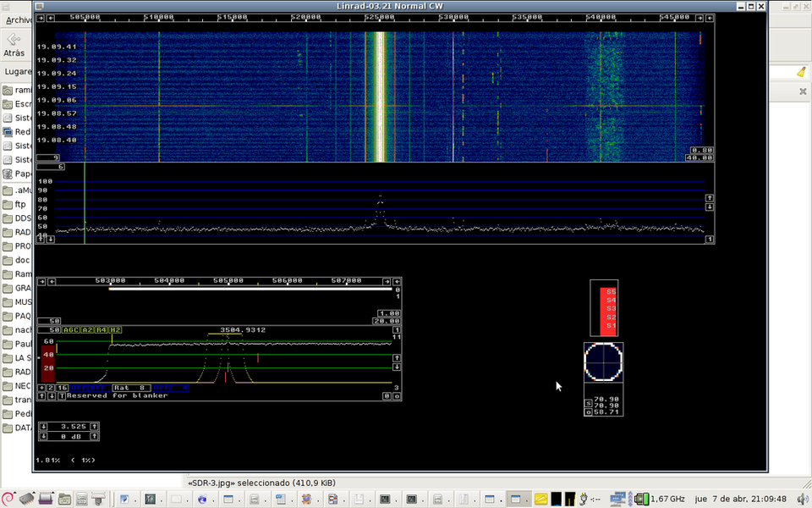Click the Rat 8 ratio box
Image resolution: width=812 pixels, height=508 pixels.
coord(130,388)
